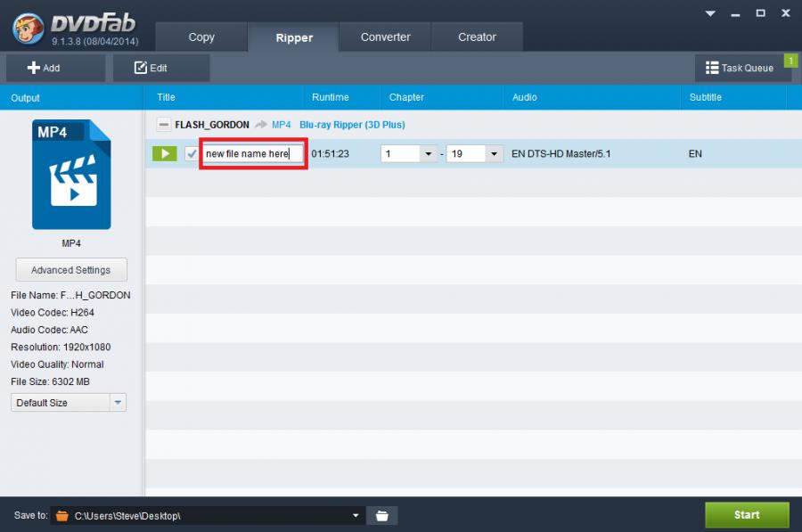Click the File Size: 6302 MB line
This screenshot has height=532, width=802.
(x=50, y=381)
